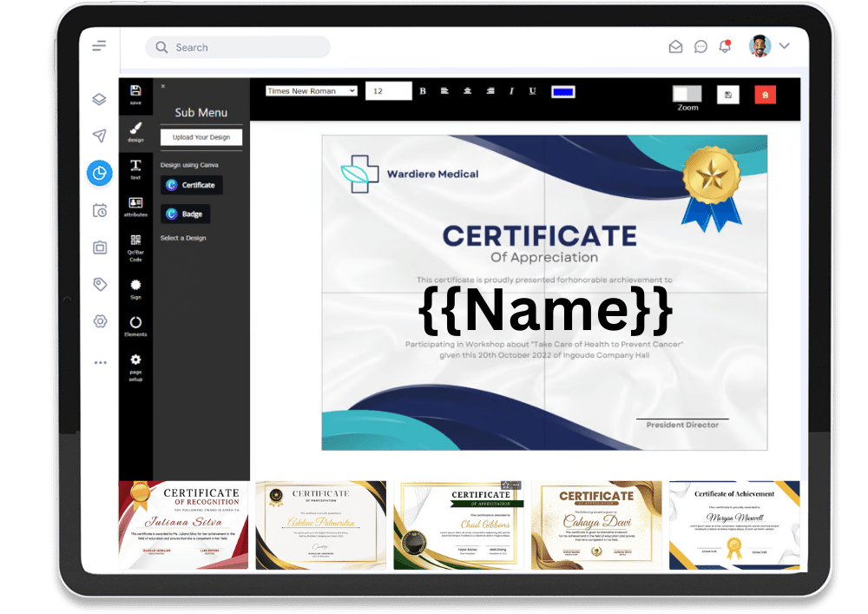Toggle the Zoom switch

click(687, 94)
